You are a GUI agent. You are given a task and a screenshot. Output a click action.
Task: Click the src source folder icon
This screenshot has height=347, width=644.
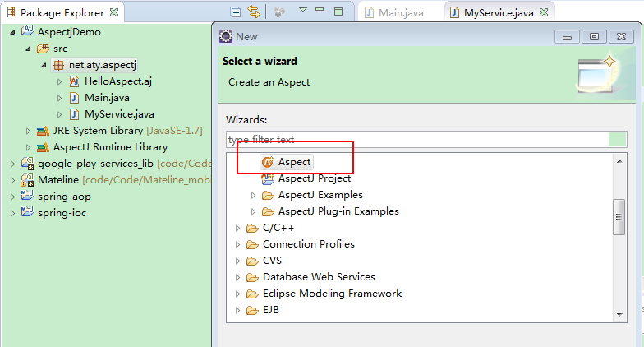(43, 49)
